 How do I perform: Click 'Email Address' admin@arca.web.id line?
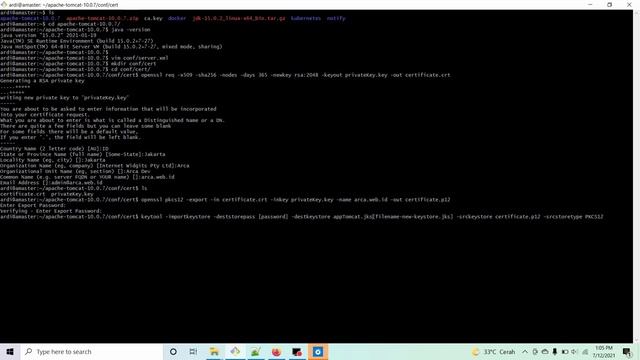coord(51,182)
